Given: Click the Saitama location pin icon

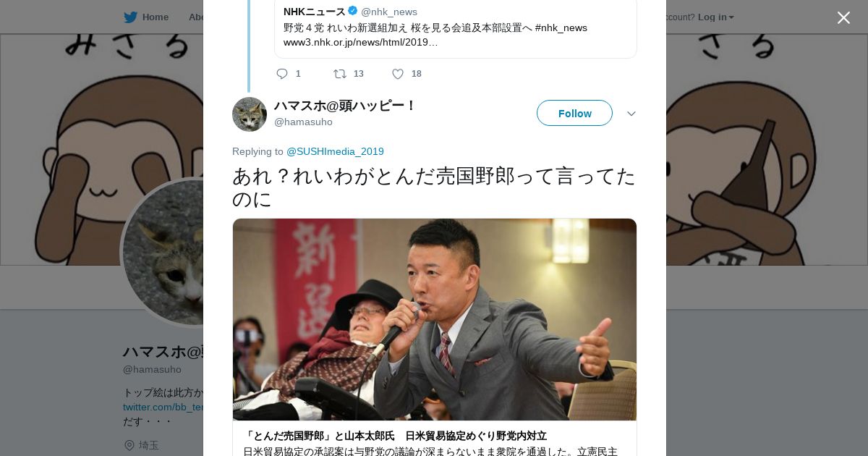Looking at the screenshot, I should tap(129, 445).
